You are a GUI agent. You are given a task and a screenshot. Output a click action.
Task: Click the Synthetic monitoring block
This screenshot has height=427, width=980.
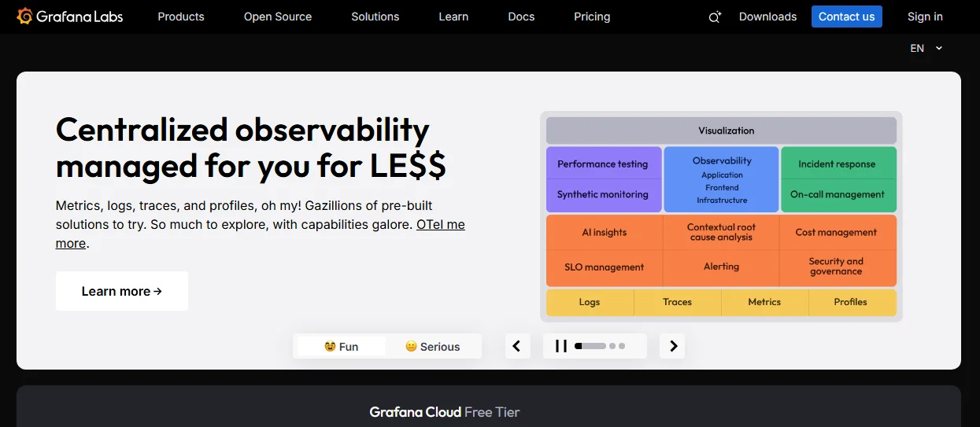click(x=603, y=194)
